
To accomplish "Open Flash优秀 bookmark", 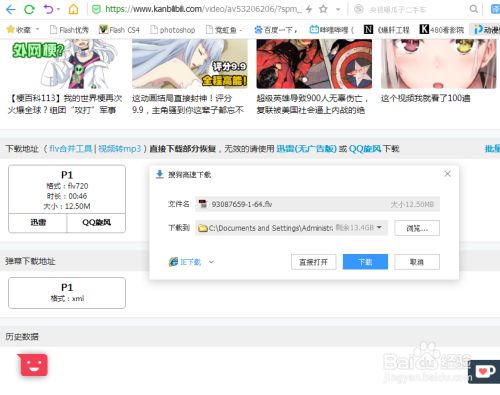I will coord(69,30).
